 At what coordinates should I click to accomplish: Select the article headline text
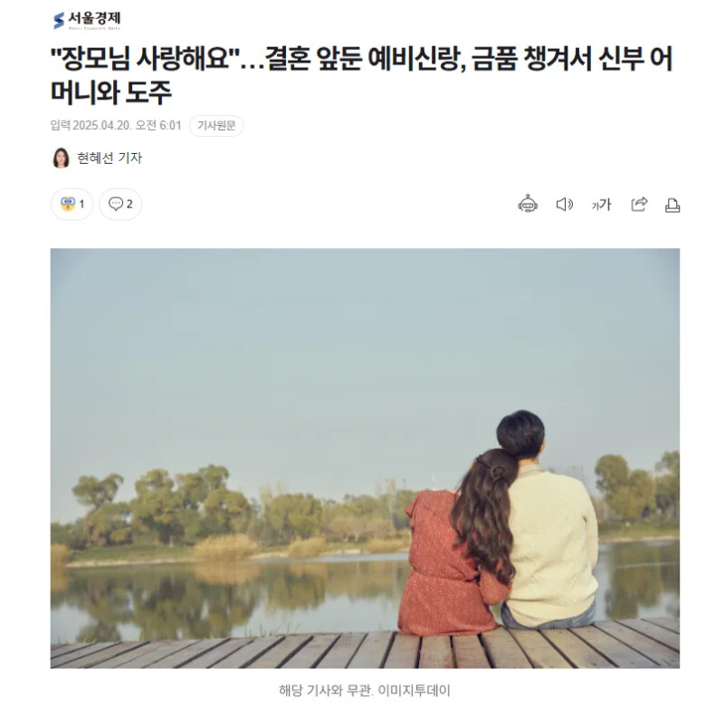pos(361,75)
